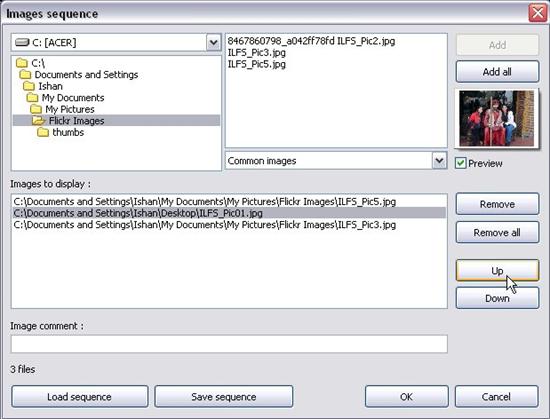Image resolution: width=550 pixels, height=419 pixels.
Task: Select ILFS_Pic3.jpg in the file list
Action: (257, 53)
